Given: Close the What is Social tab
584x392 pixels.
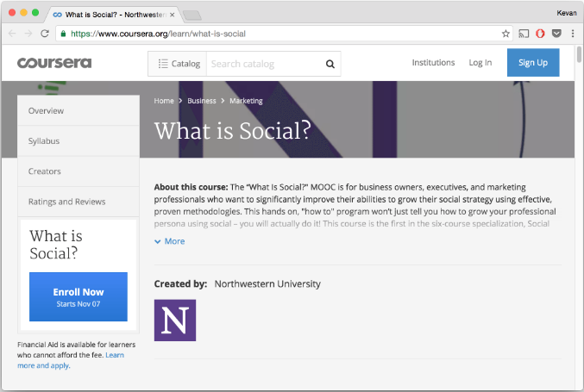Looking at the screenshot, I should 172,15.
